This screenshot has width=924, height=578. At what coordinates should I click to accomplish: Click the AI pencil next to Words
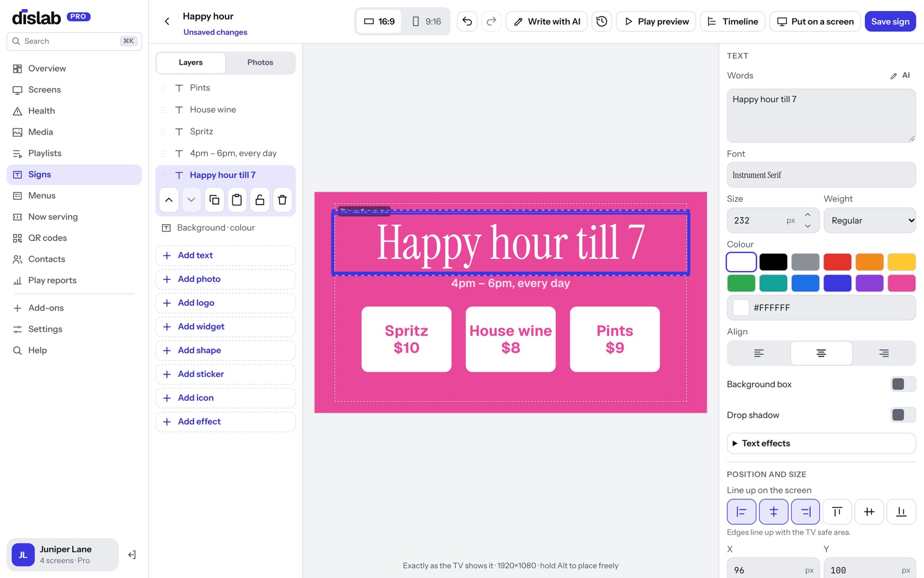click(900, 76)
